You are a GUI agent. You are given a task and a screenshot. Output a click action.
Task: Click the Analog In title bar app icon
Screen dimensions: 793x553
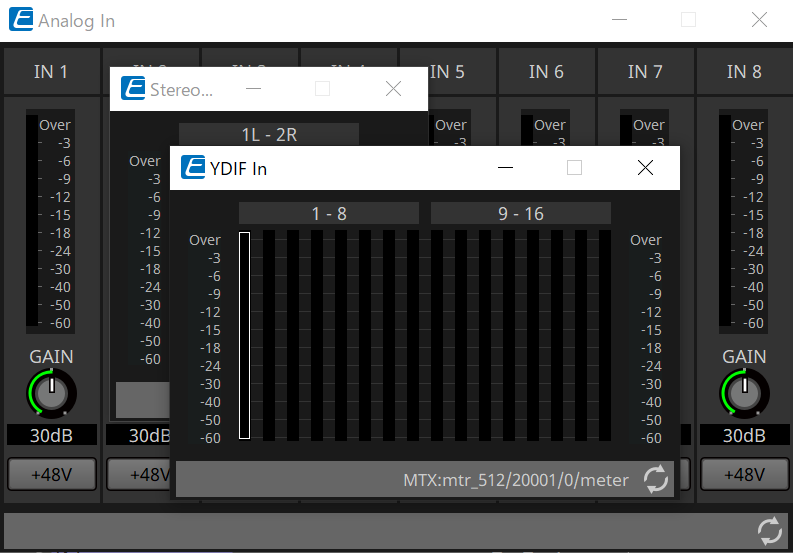pyautogui.click(x=19, y=20)
